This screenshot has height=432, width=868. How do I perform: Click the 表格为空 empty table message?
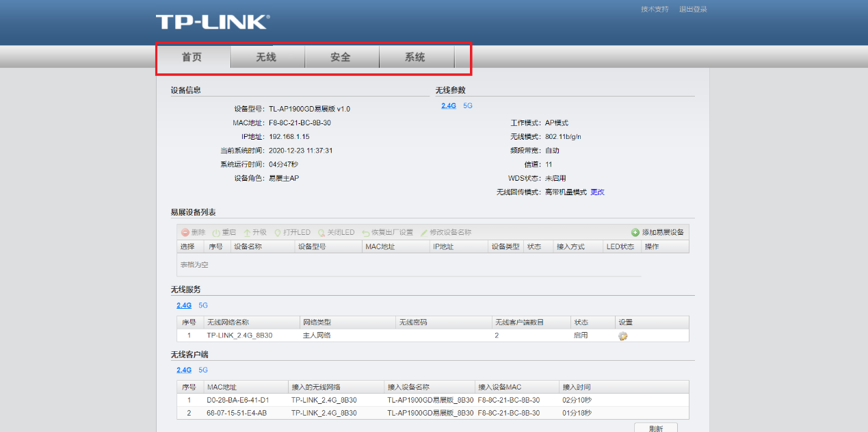[194, 265]
